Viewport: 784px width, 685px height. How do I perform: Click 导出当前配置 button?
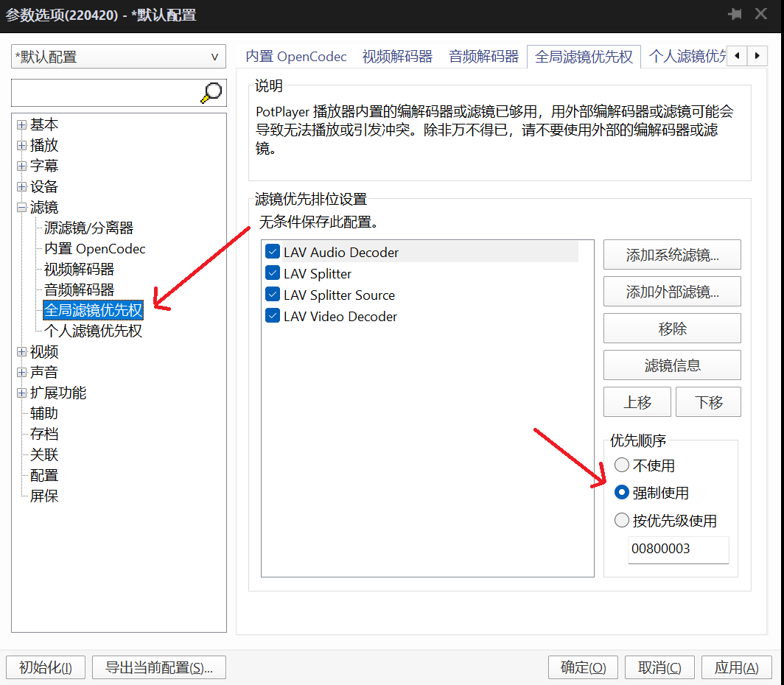click(x=159, y=667)
